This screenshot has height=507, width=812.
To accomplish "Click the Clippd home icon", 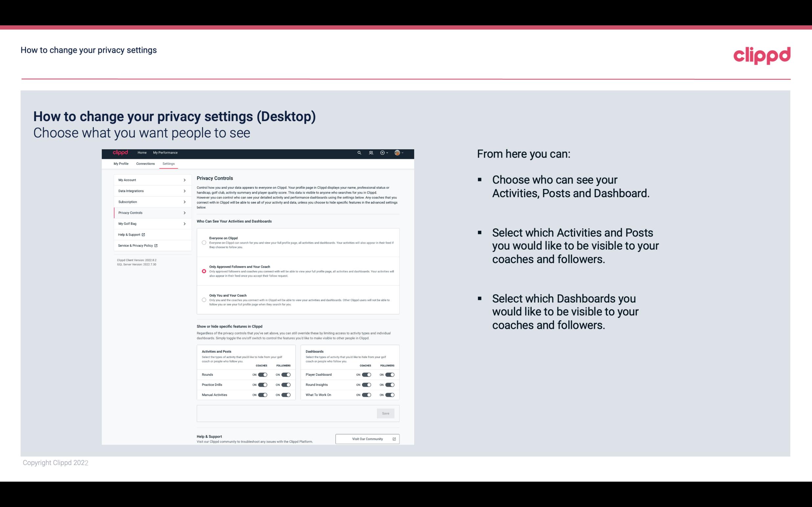I will (120, 153).
